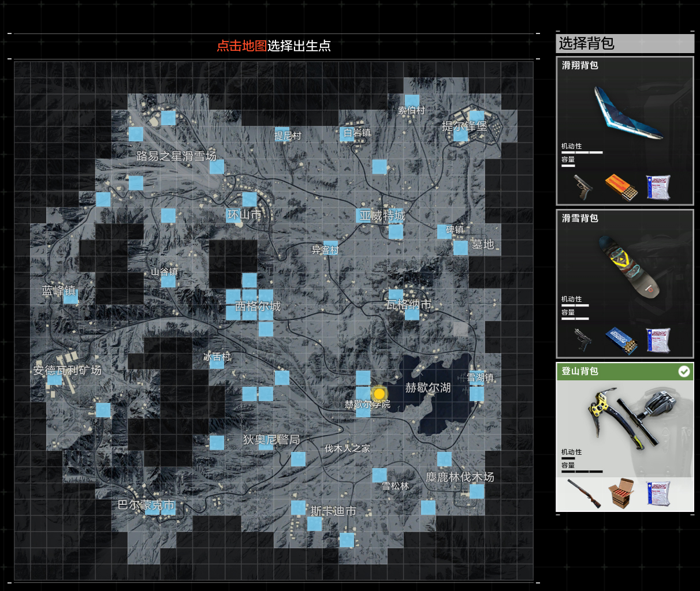Click the yellow spawn marker at 赫歇尔学院
Viewport: 700px width, 591px height.
[x=379, y=394]
